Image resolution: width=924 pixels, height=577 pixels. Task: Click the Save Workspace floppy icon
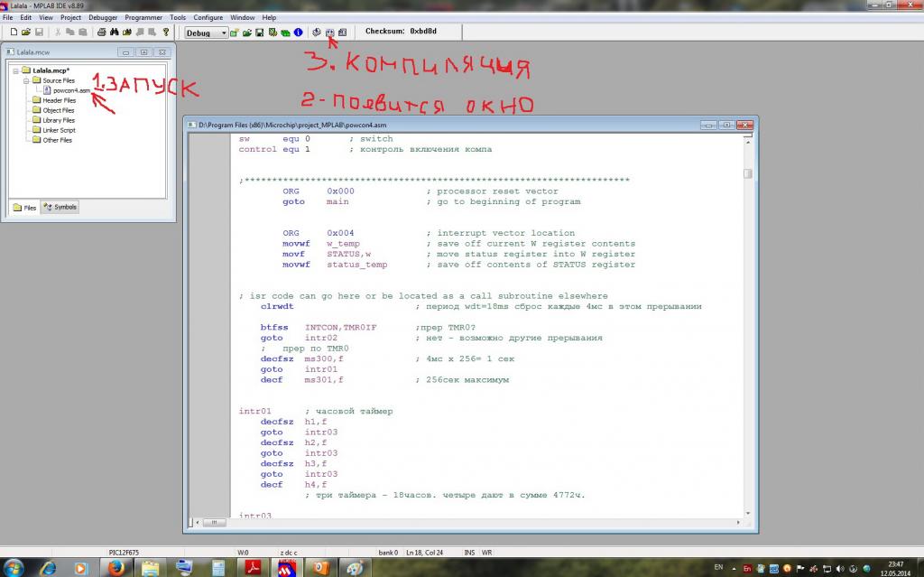(260, 33)
